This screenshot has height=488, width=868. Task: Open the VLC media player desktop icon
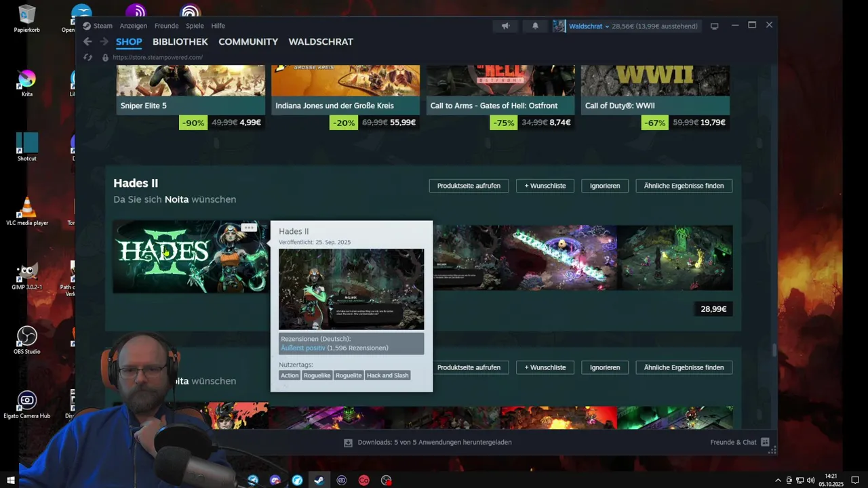point(27,211)
